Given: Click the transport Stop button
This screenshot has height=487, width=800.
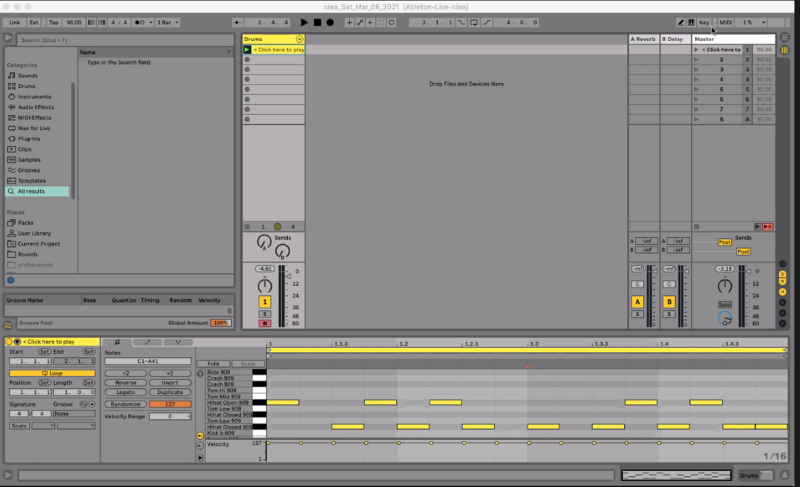Looking at the screenshot, I should [x=317, y=22].
